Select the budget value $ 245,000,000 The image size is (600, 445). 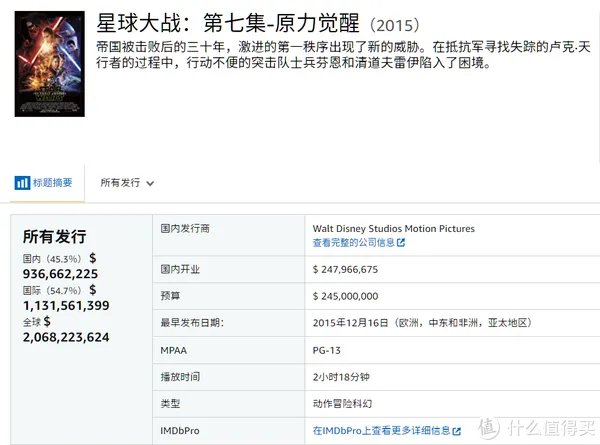(x=346, y=296)
